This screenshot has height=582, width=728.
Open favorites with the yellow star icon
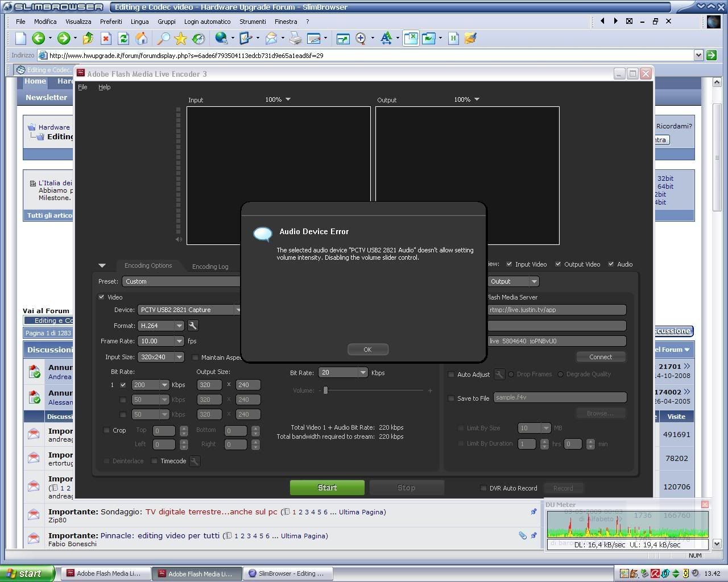pyautogui.click(x=181, y=38)
